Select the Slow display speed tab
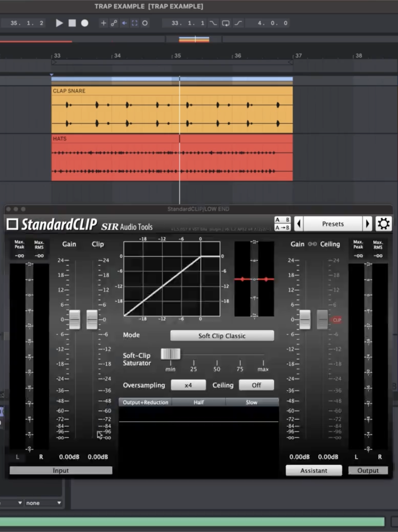The width and height of the screenshot is (398, 532). (251, 402)
